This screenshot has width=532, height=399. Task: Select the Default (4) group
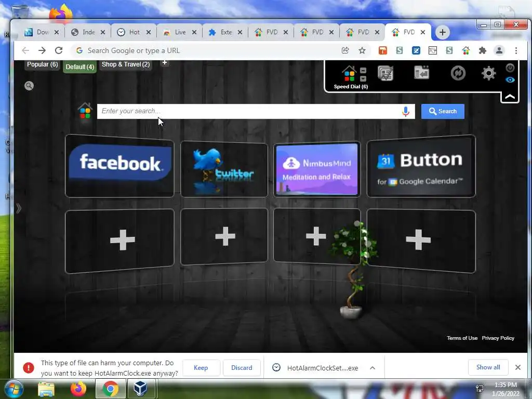coord(79,67)
